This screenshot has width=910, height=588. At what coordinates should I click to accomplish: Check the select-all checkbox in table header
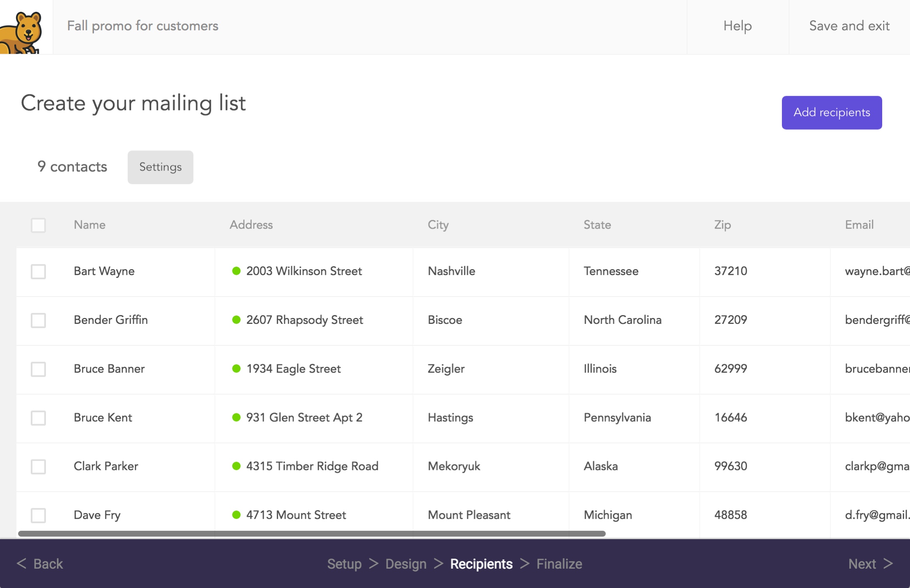point(38,225)
